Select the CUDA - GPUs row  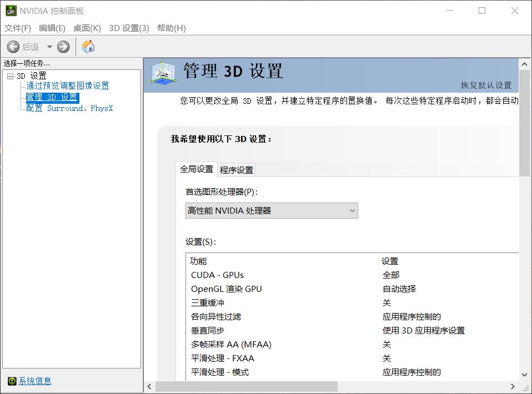(x=352, y=275)
